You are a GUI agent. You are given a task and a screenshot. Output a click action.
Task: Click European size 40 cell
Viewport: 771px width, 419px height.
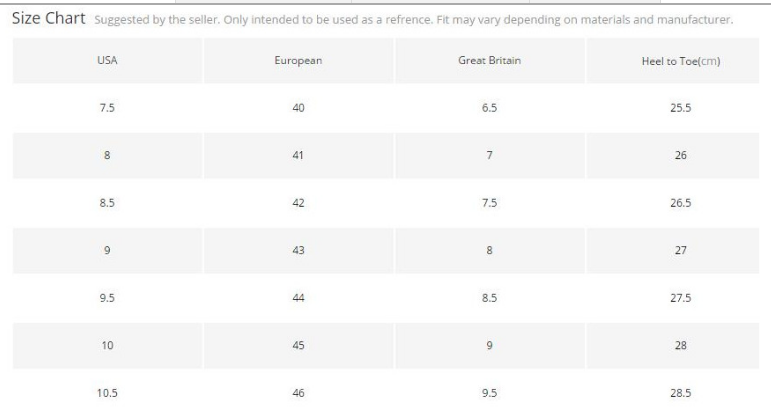coord(298,108)
